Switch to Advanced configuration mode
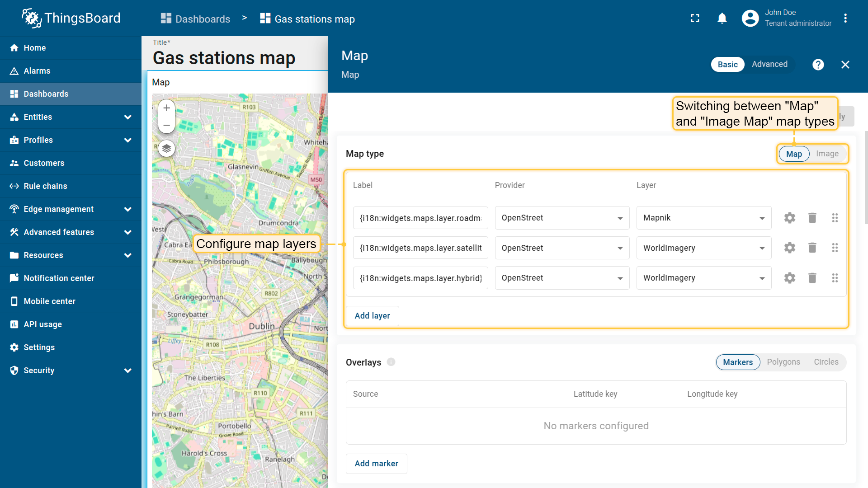This screenshot has width=868, height=488. pyautogui.click(x=769, y=64)
